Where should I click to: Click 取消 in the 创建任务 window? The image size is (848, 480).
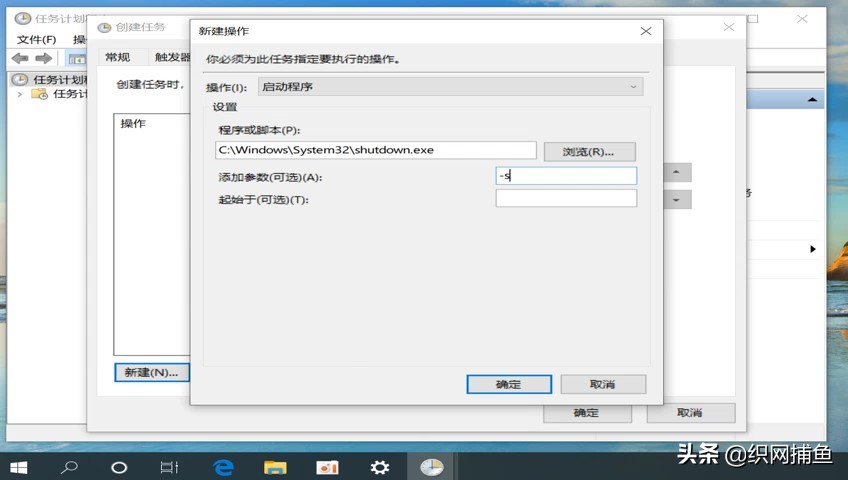point(691,413)
